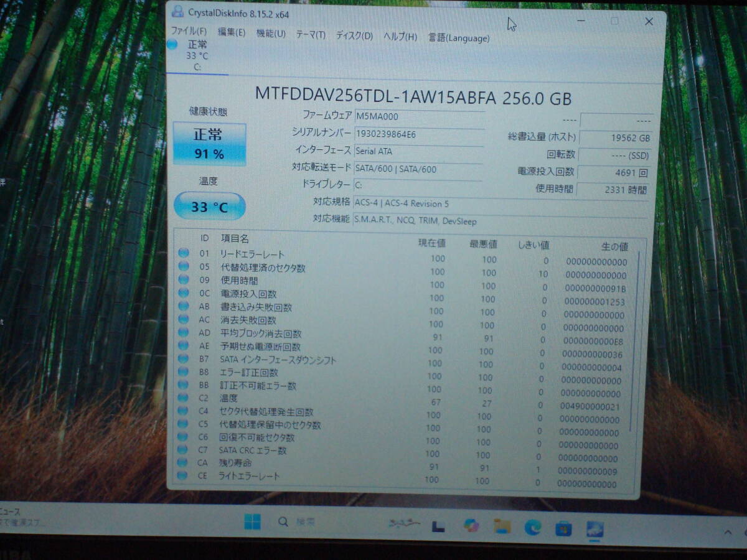
Task: Click the status circle for attribute 05 代替処理済のセクタ数
Action: pos(184,266)
